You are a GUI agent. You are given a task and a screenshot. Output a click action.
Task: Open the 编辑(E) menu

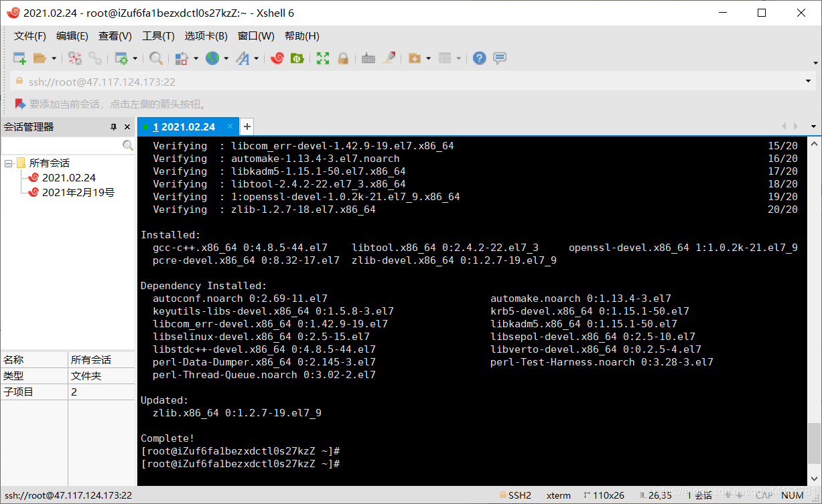tap(72, 36)
